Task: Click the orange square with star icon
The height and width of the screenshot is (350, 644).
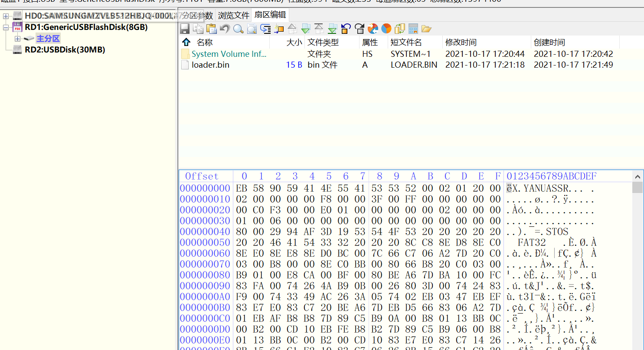Action: tap(279, 29)
